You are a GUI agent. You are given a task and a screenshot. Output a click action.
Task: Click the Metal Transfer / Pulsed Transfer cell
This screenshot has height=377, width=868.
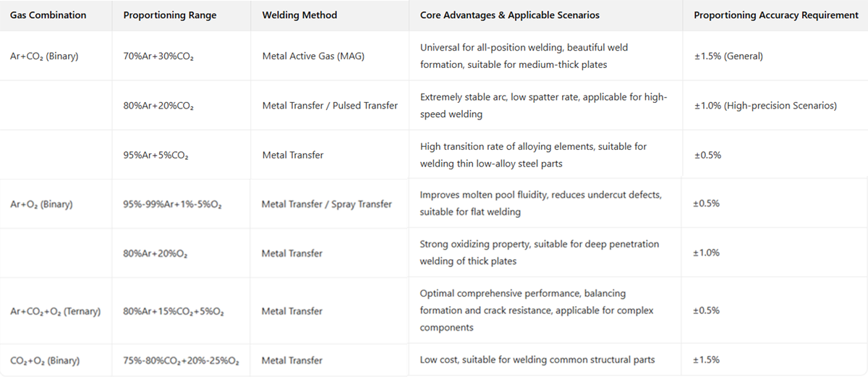pos(330,106)
